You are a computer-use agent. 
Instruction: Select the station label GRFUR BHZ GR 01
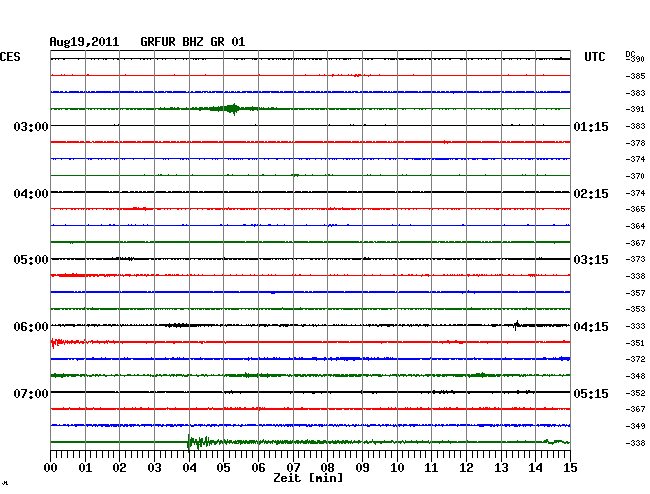pyautogui.click(x=192, y=42)
